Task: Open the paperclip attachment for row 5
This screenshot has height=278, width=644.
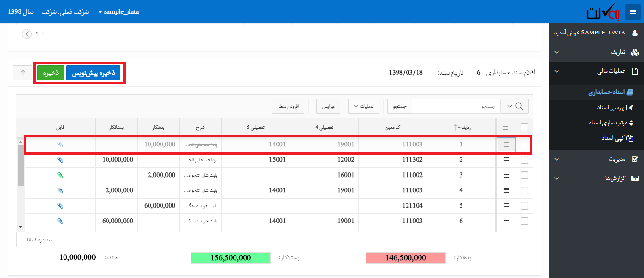Action: point(60,206)
